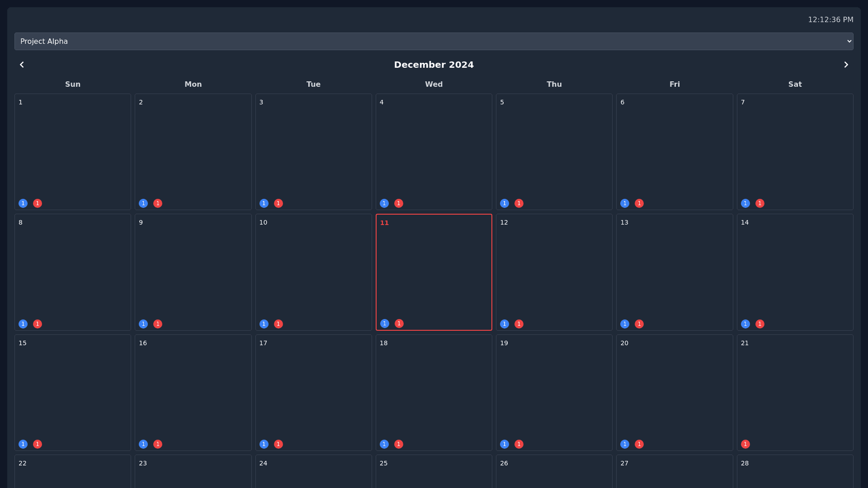Click red badge on December 21

click(x=745, y=444)
